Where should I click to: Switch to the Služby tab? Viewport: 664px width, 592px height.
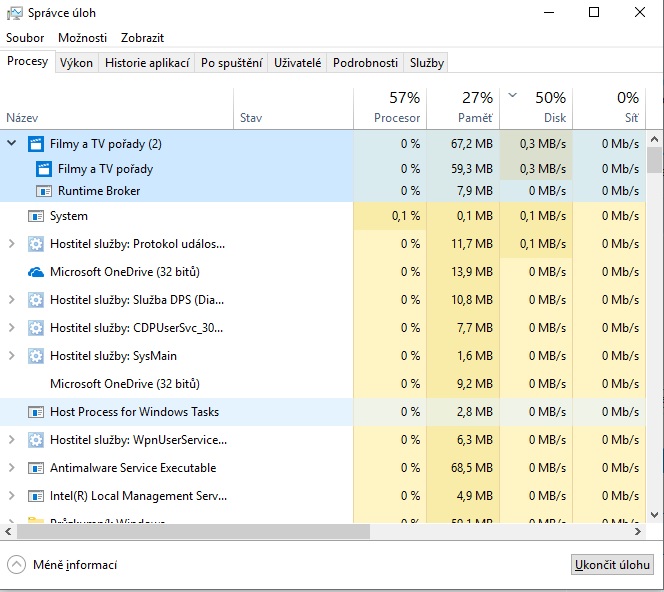point(427,63)
